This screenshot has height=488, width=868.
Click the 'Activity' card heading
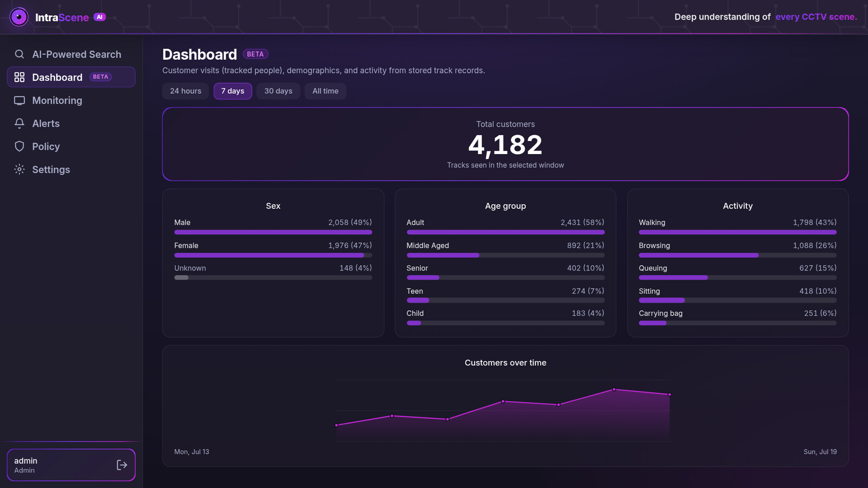[738, 206]
